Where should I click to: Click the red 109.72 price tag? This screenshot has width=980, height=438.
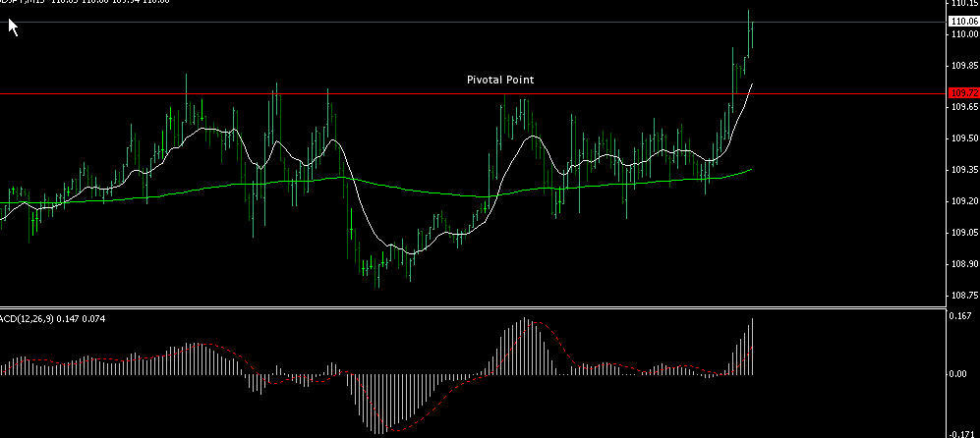[963, 93]
